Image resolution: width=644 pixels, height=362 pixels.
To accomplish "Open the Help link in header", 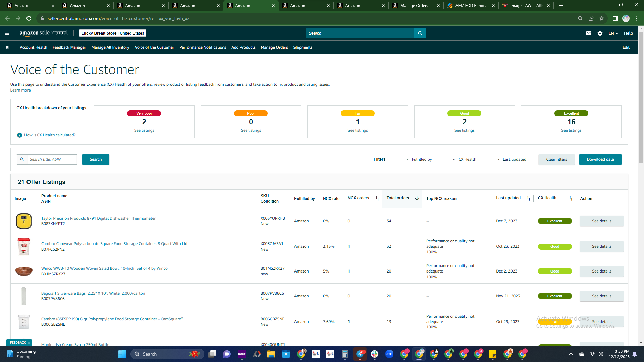I will pos(628,33).
